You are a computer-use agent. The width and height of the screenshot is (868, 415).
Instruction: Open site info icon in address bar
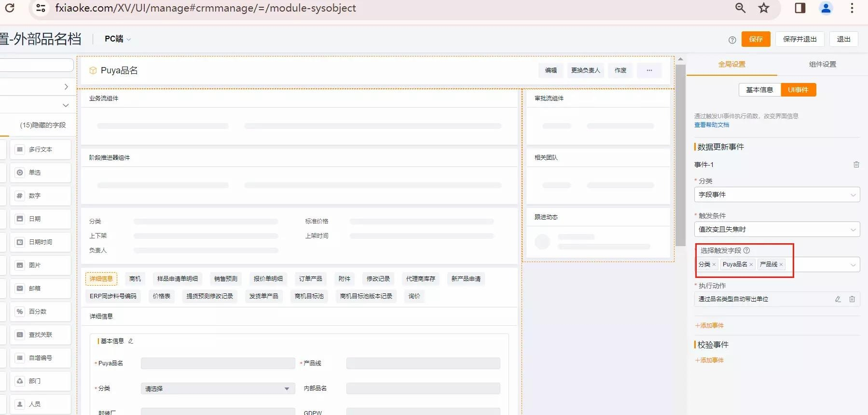41,8
